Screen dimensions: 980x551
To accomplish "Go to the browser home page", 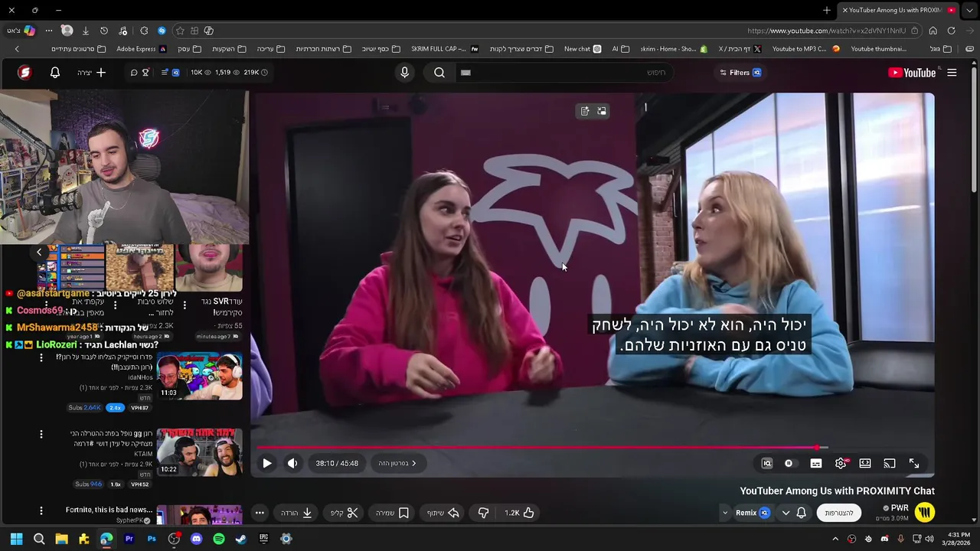I will coord(933,31).
